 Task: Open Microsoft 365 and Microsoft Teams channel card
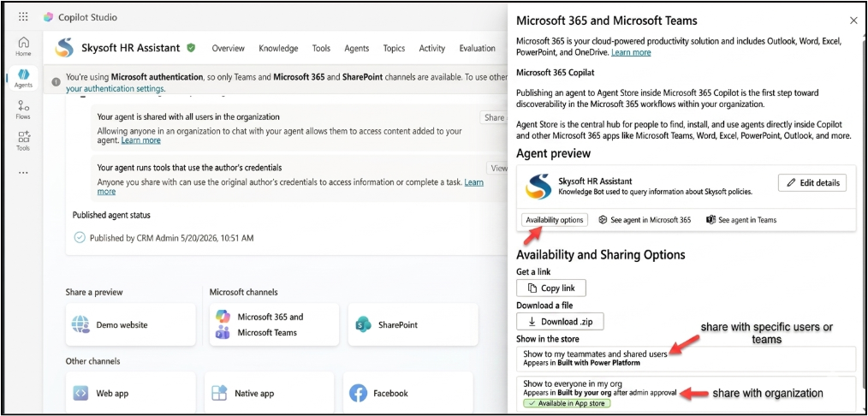(274, 324)
